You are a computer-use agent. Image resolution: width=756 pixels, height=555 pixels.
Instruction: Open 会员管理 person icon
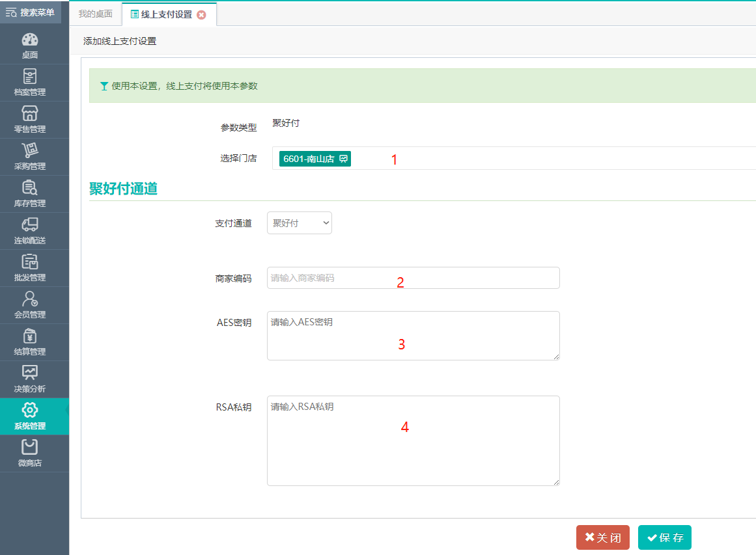[x=30, y=299]
